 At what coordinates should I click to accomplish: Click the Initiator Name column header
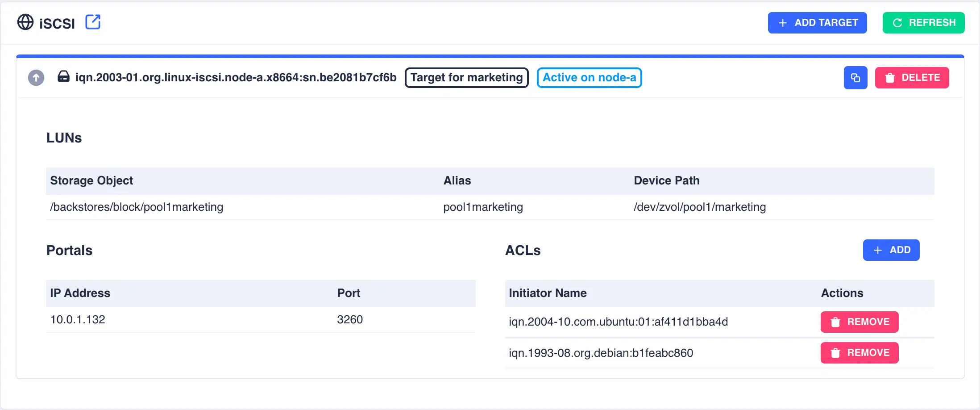click(x=548, y=293)
